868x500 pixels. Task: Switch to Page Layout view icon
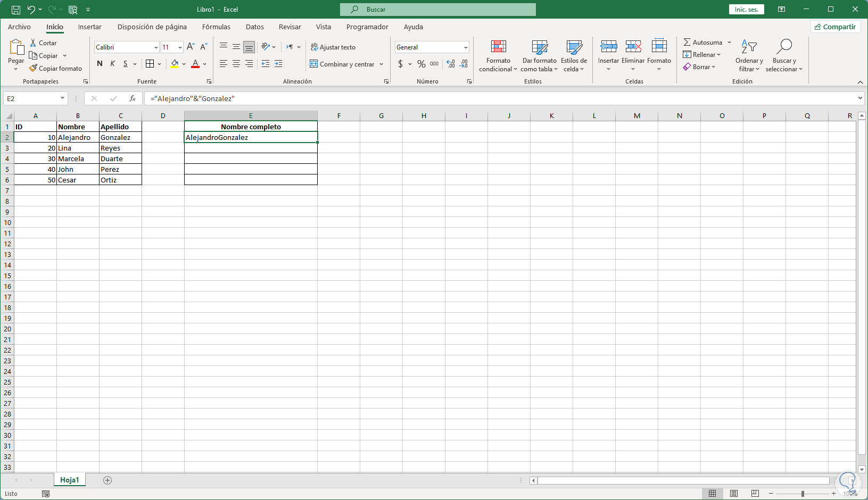[x=734, y=494]
